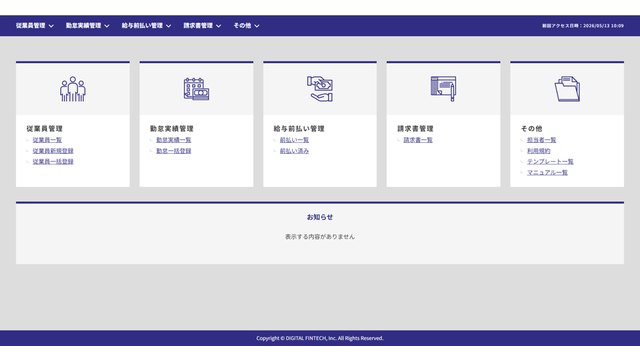Image resolution: width=640 pixels, height=360 pixels.
Task: Click the invoice document with pen icon
Action: coord(443,89)
